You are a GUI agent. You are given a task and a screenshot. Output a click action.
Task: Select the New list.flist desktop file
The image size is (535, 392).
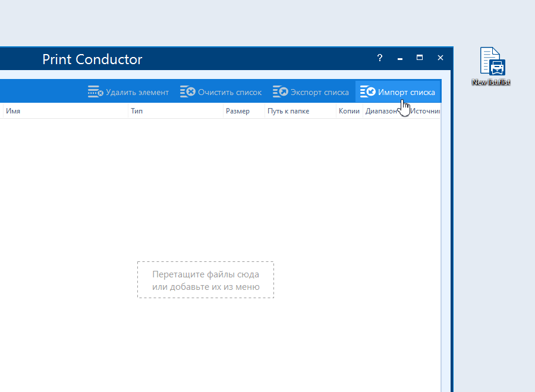[x=492, y=66]
